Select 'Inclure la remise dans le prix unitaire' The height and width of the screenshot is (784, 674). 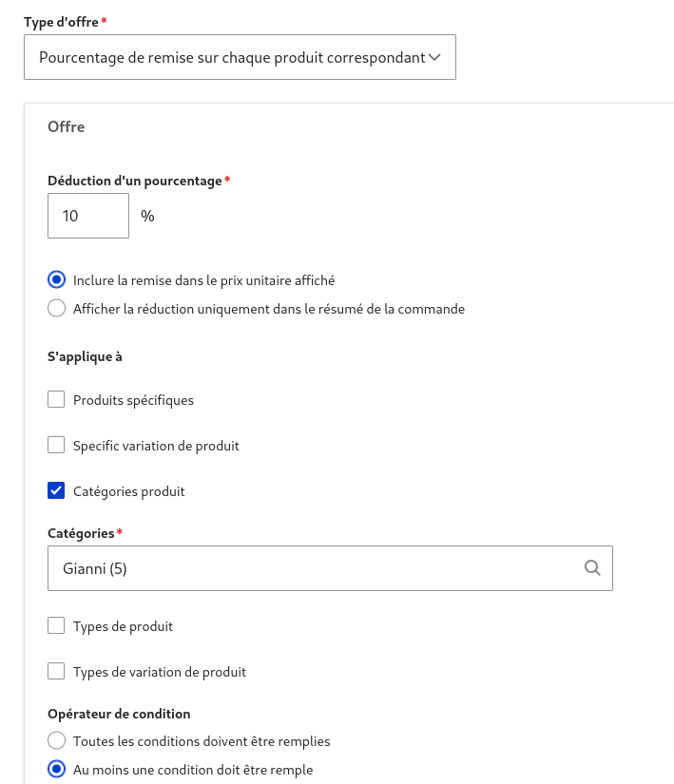pyautogui.click(x=57, y=280)
